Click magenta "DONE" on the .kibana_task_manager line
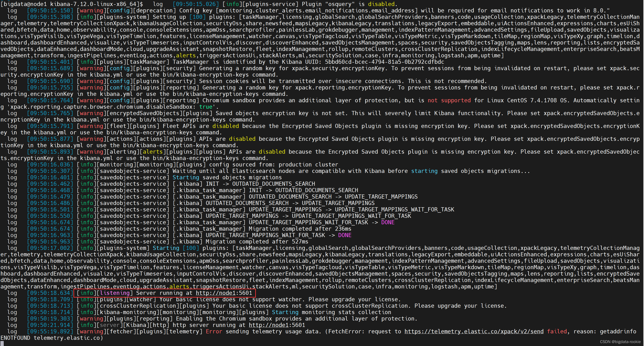The width and height of the screenshot is (644, 346). point(388,222)
